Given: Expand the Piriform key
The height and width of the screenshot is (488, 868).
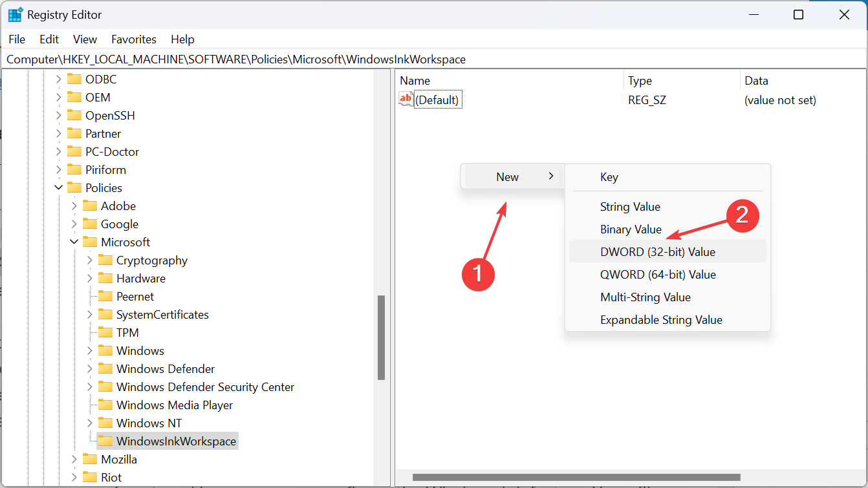Looking at the screenshot, I should [x=58, y=170].
